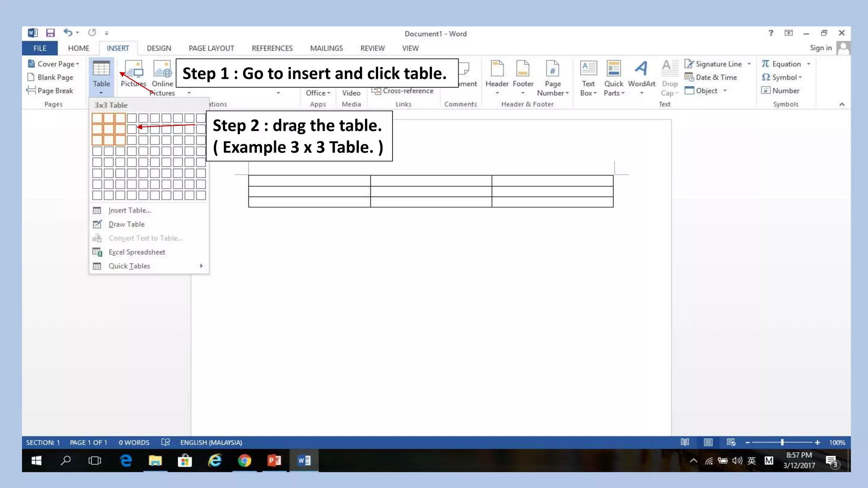
Task: Click Insert Table... in the dropdown
Action: point(129,210)
